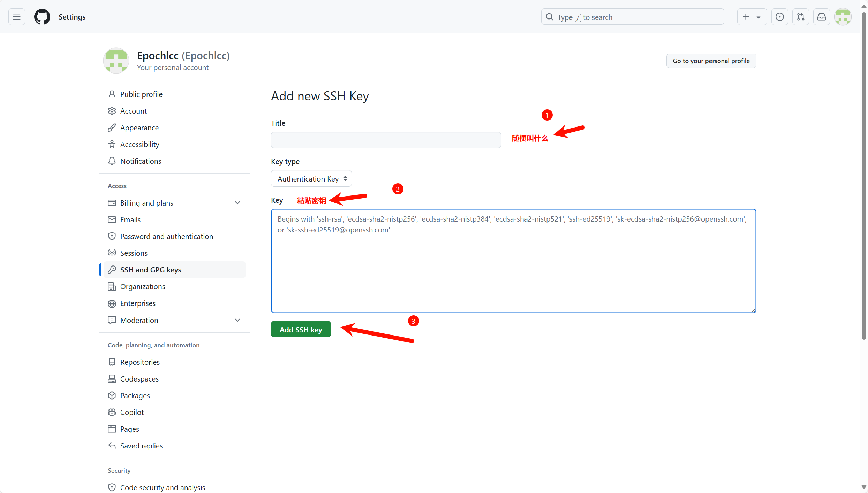The width and height of the screenshot is (868, 493).
Task: Click the Key textarea to paste key
Action: tap(513, 261)
